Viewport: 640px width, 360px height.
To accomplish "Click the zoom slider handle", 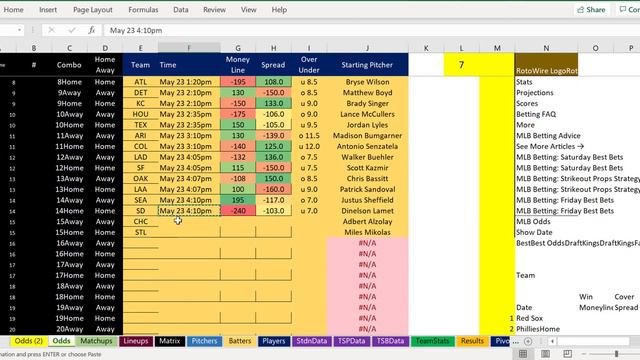I will [x=617, y=354].
